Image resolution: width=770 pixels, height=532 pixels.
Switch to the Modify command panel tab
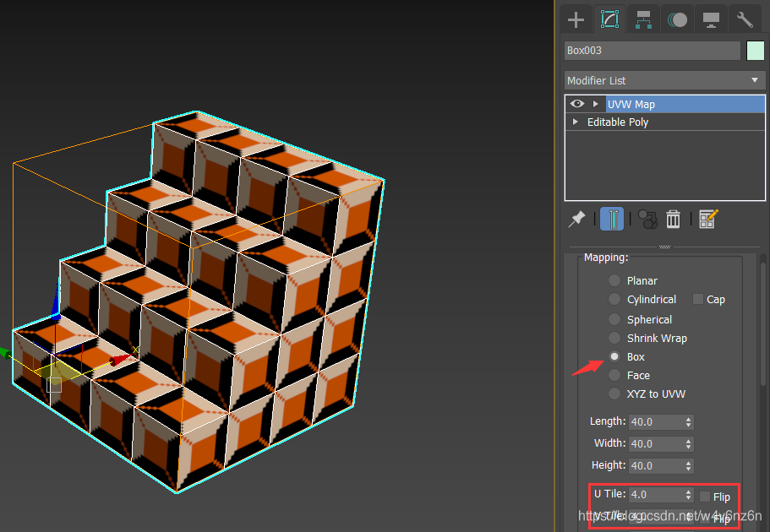[x=609, y=19]
